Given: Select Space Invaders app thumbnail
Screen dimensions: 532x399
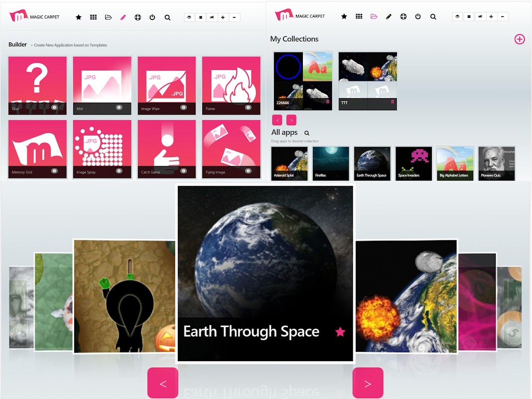Looking at the screenshot, I should click(x=413, y=163).
